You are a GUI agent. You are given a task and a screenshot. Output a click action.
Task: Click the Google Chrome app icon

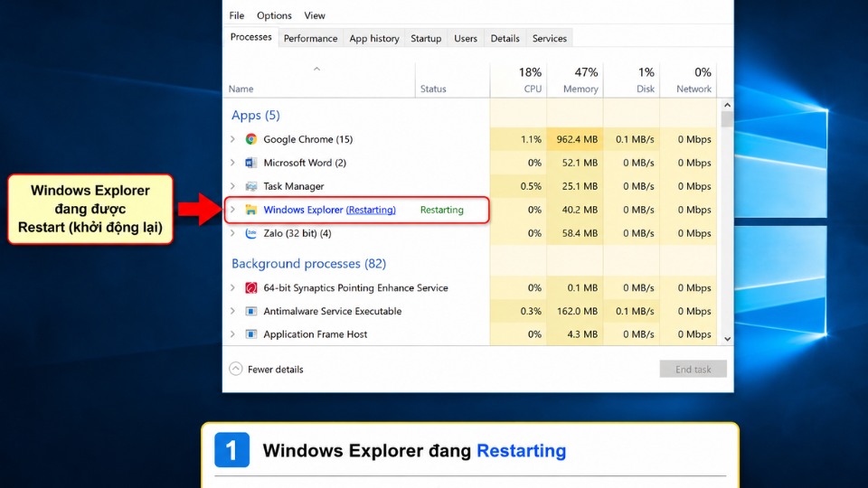click(x=250, y=139)
